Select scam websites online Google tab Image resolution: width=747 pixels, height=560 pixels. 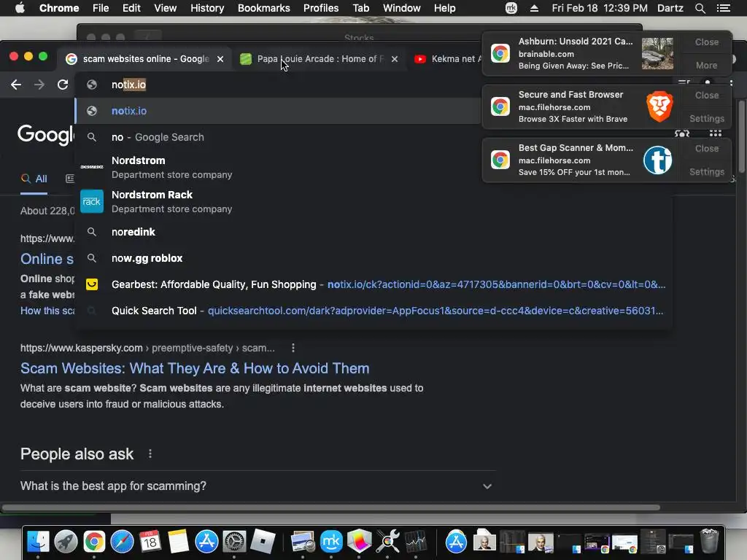(x=145, y=59)
